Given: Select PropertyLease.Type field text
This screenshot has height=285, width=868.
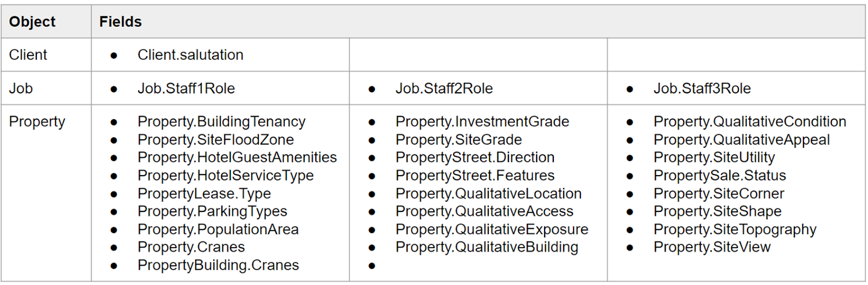Looking at the screenshot, I should pos(204,193).
